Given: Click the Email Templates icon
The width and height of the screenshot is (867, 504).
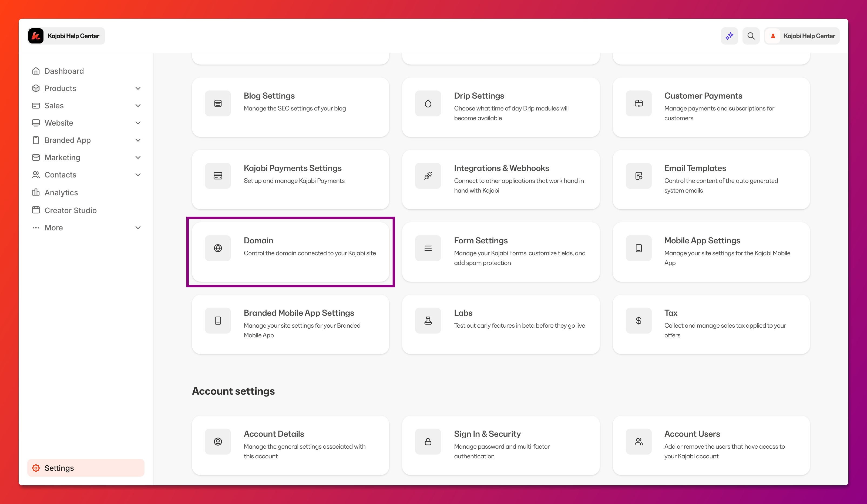Looking at the screenshot, I should [x=639, y=176].
